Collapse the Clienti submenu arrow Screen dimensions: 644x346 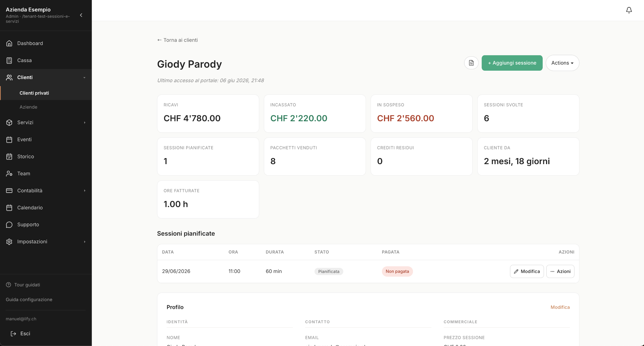point(85,78)
